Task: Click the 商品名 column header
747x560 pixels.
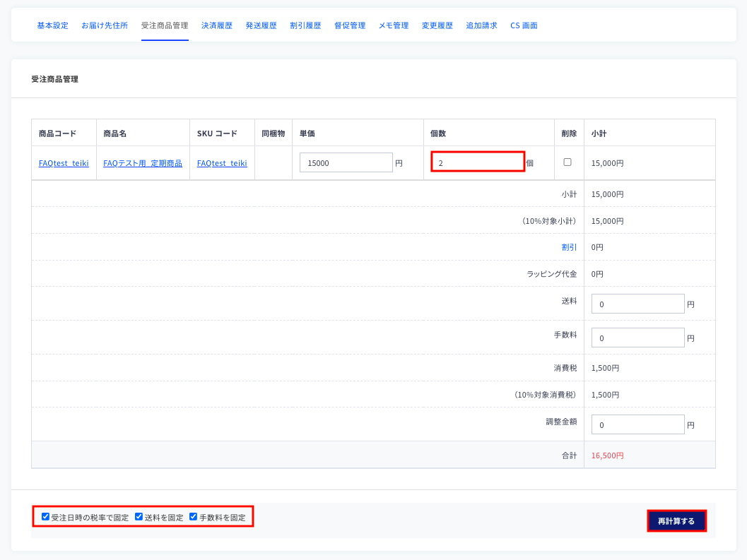Action: pos(114,133)
